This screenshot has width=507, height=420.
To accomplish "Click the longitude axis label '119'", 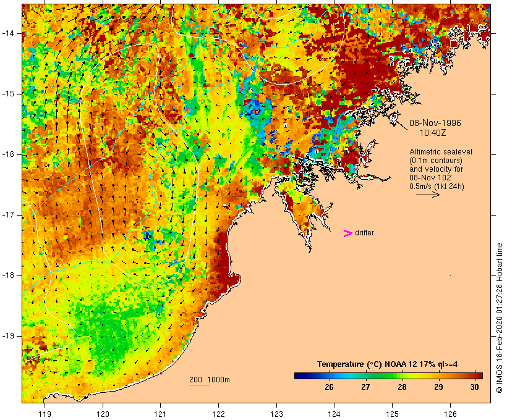I will [x=45, y=414].
